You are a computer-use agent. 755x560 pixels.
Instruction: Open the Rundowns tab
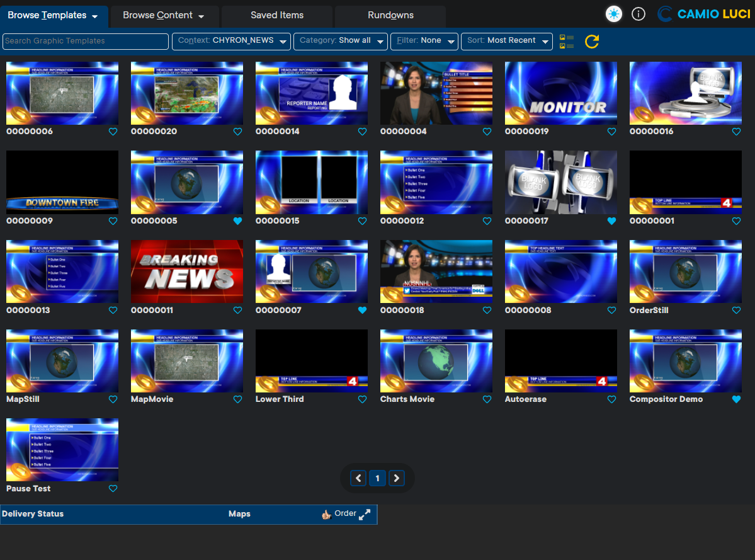[390, 15]
